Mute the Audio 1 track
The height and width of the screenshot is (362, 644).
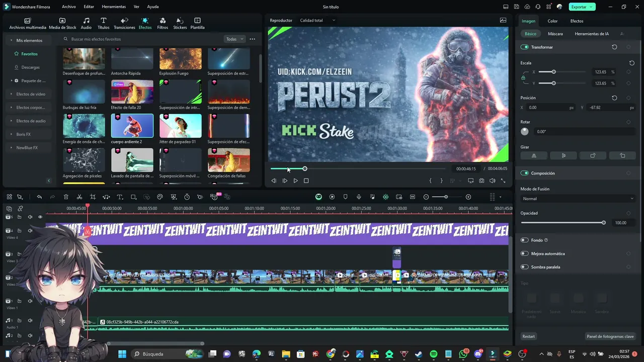[30, 321]
